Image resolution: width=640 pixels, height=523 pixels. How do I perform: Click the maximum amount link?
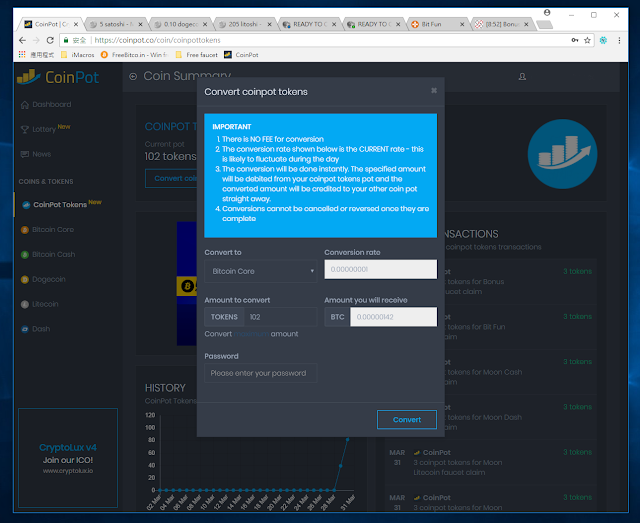pos(251,334)
